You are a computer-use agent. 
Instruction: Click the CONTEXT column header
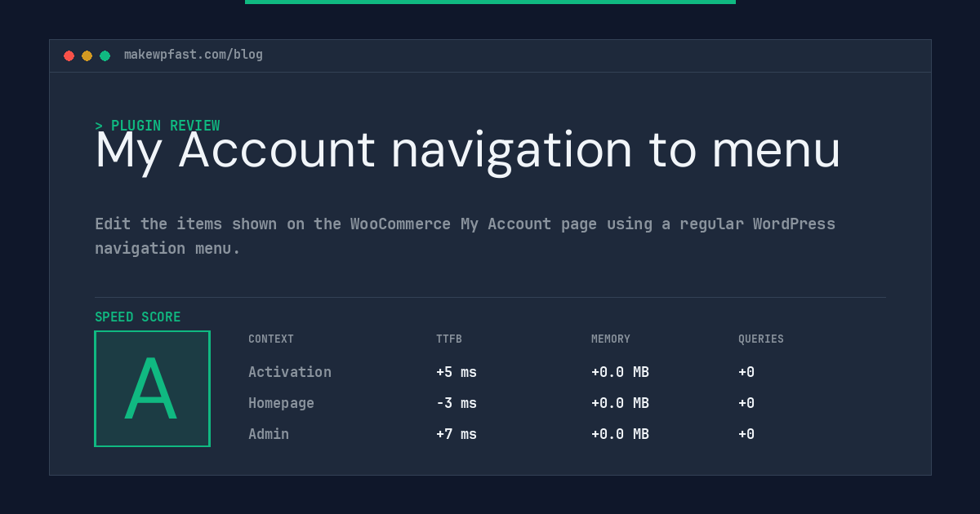(x=271, y=339)
